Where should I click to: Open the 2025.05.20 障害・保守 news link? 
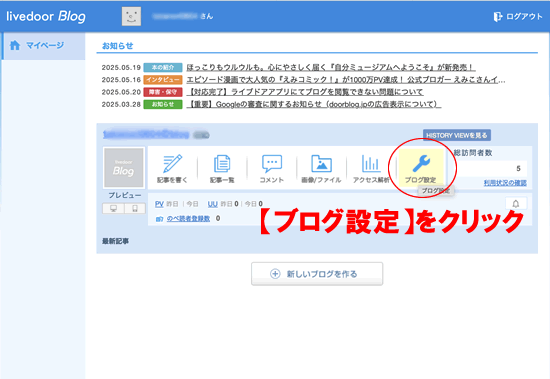tap(305, 92)
